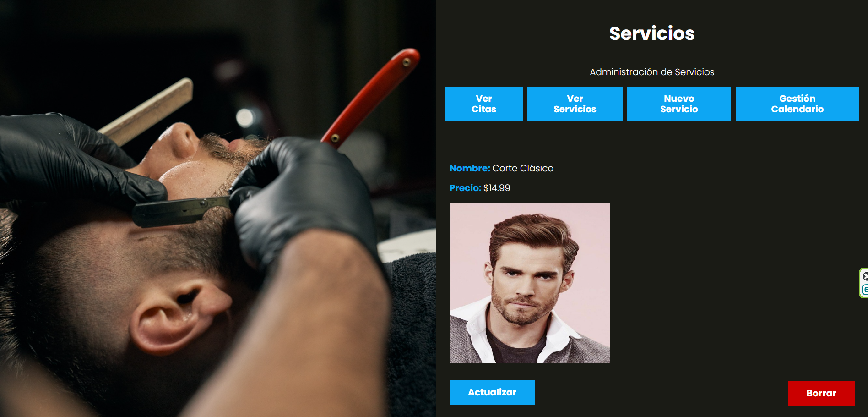Switch to Ver Servicios view
The height and width of the screenshot is (417, 868).
click(575, 104)
